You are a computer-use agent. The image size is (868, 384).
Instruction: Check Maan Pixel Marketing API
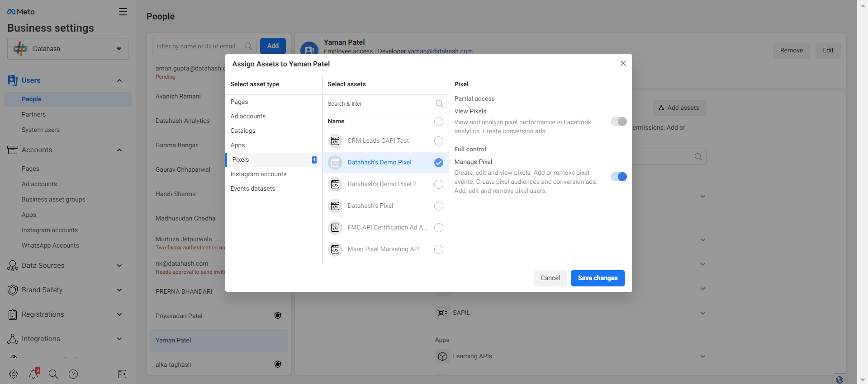tap(439, 249)
